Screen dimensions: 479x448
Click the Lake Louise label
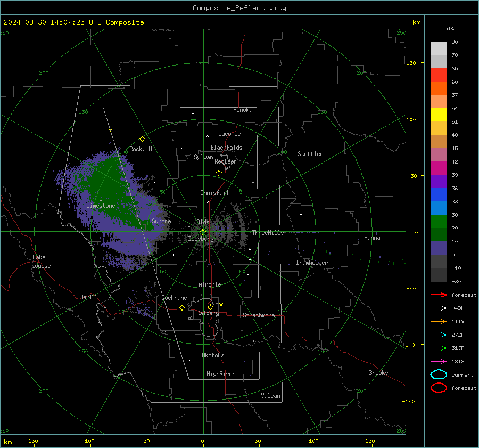coord(41,262)
